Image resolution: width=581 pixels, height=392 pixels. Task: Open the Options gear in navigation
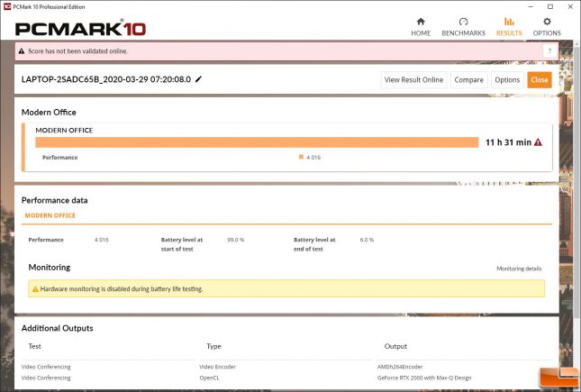[547, 27]
